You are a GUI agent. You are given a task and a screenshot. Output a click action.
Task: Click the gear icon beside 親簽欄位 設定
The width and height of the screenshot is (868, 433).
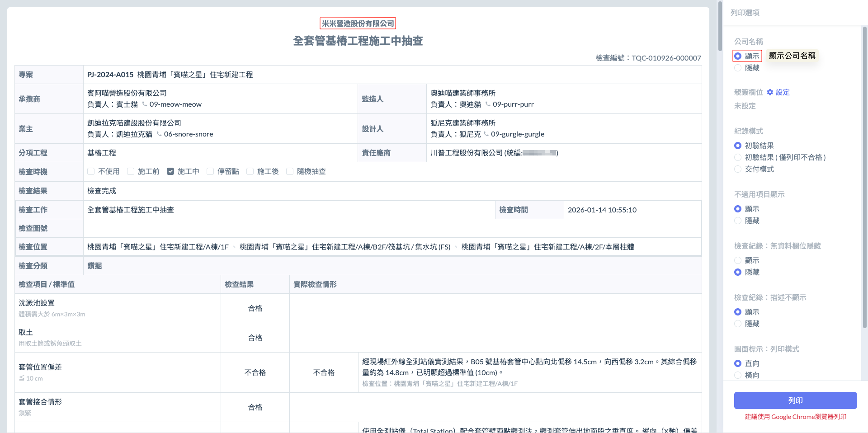[770, 92]
